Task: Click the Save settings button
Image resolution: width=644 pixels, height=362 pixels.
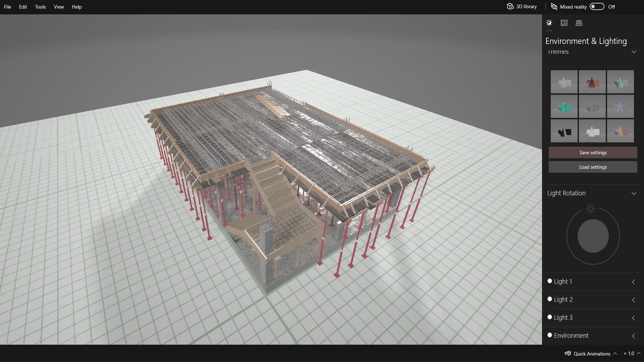Action: tap(593, 153)
